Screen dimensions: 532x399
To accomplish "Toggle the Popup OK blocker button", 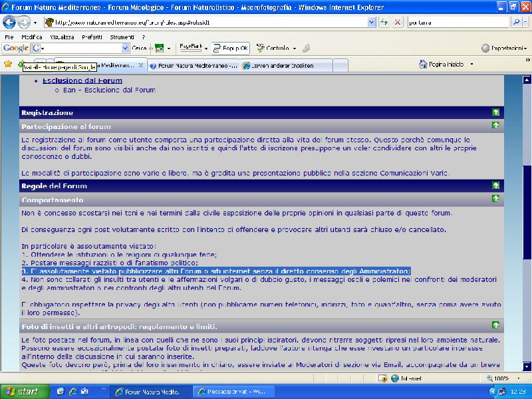I will coord(230,49).
